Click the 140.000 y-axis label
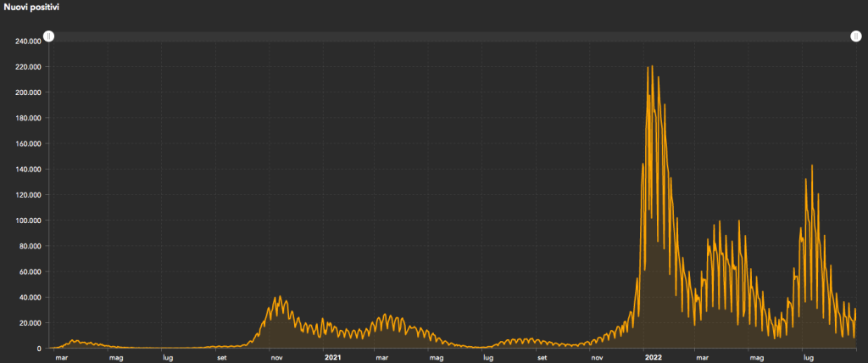Screen dimensions: 868x363 click(x=29, y=170)
